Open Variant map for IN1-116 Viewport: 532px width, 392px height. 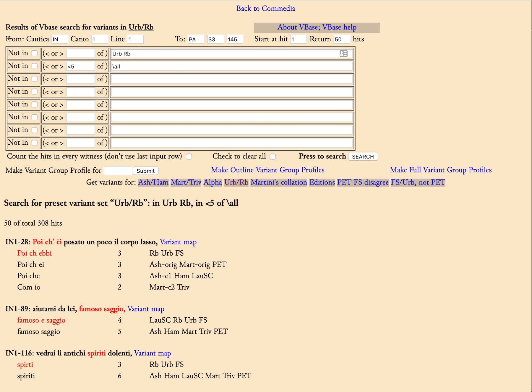click(153, 353)
